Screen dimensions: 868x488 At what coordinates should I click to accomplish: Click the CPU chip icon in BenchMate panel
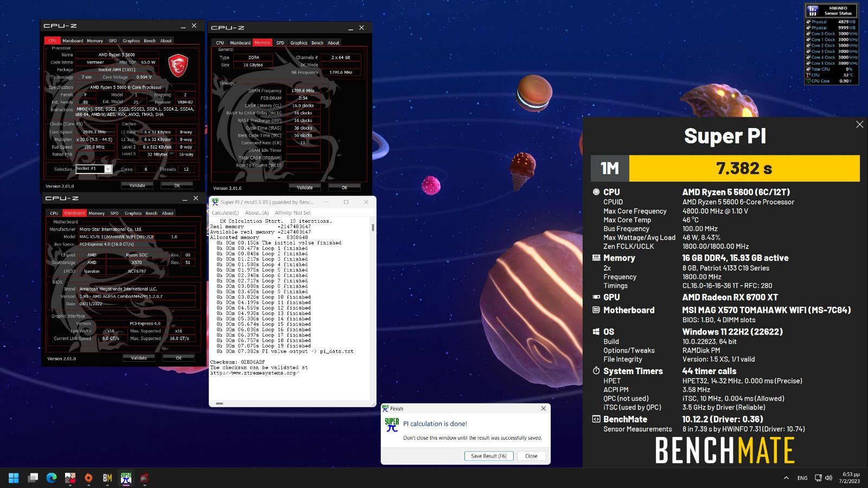(596, 192)
